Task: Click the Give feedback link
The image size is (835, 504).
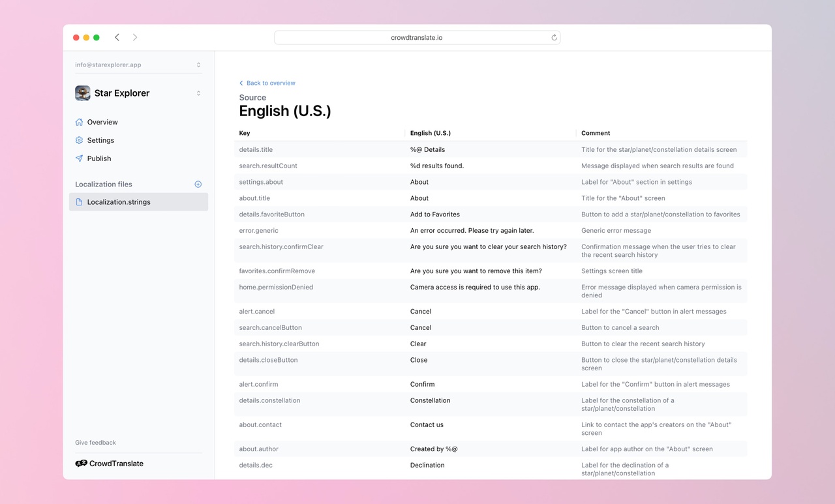Action: tap(95, 442)
